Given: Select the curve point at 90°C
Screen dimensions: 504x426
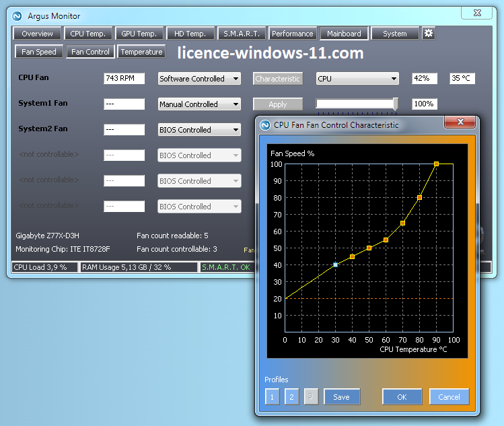Looking at the screenshot, I should tap(436, 164).
